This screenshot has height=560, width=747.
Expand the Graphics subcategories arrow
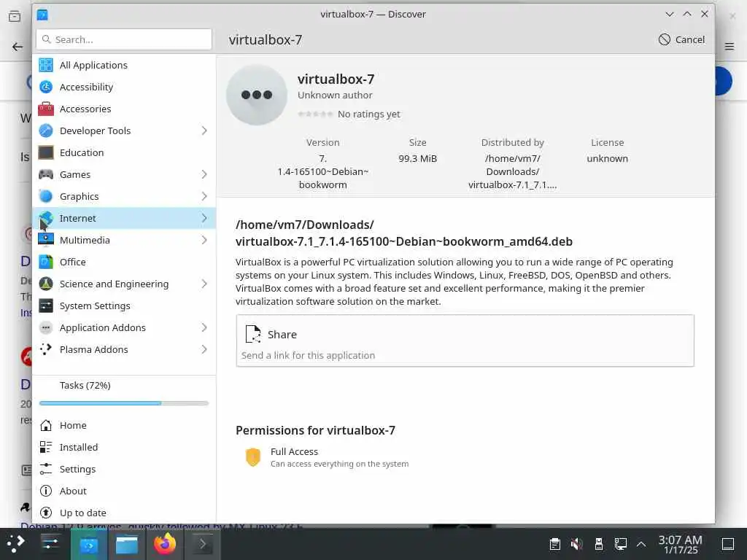(x=204, y=196)
